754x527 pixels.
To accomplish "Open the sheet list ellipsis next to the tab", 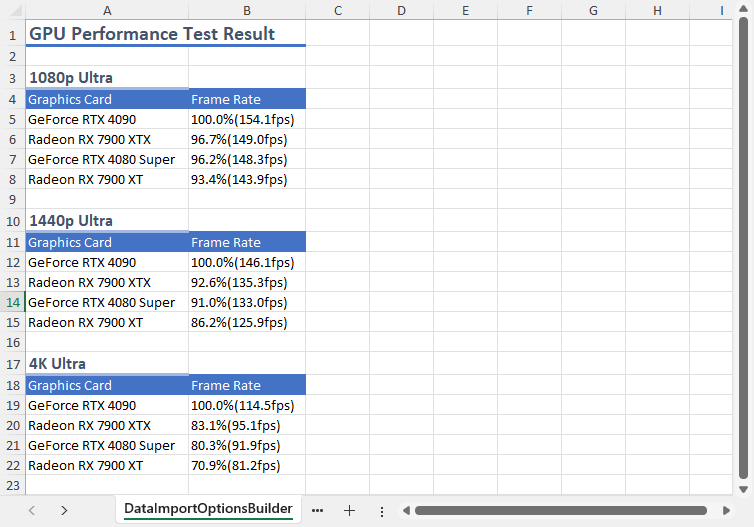I will tap(317, 510).
